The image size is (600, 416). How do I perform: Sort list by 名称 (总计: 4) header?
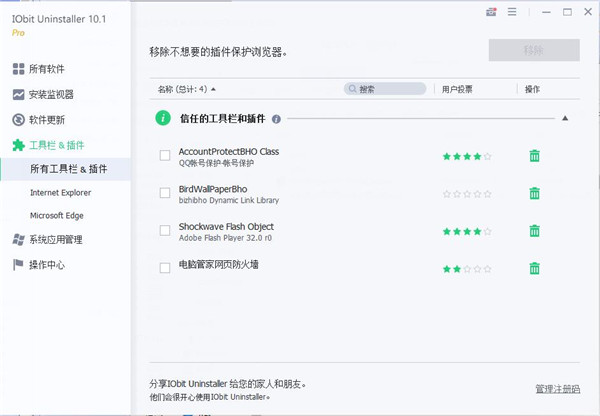click(x=187, y=89)
